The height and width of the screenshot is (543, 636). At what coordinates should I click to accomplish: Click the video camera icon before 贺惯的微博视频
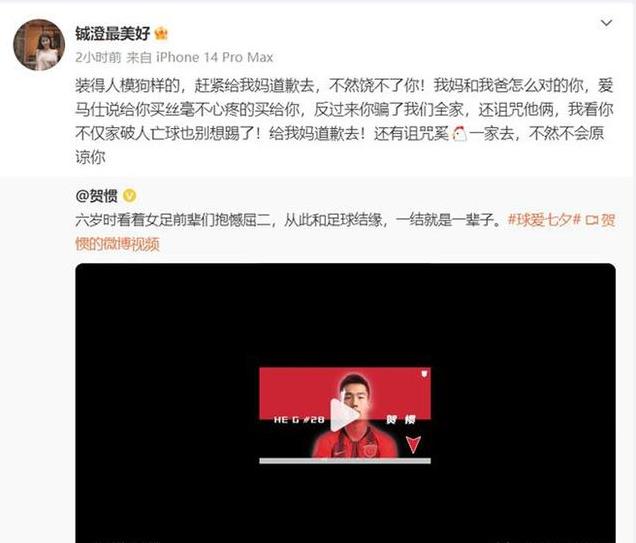click(592, 220)
